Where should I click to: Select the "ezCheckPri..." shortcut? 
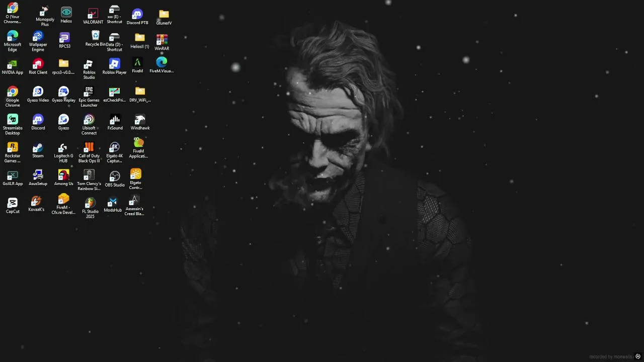pos(114,95)
